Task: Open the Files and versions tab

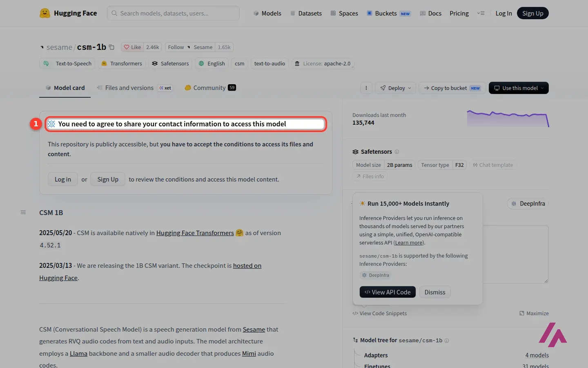Action: (x=134, y=88)
